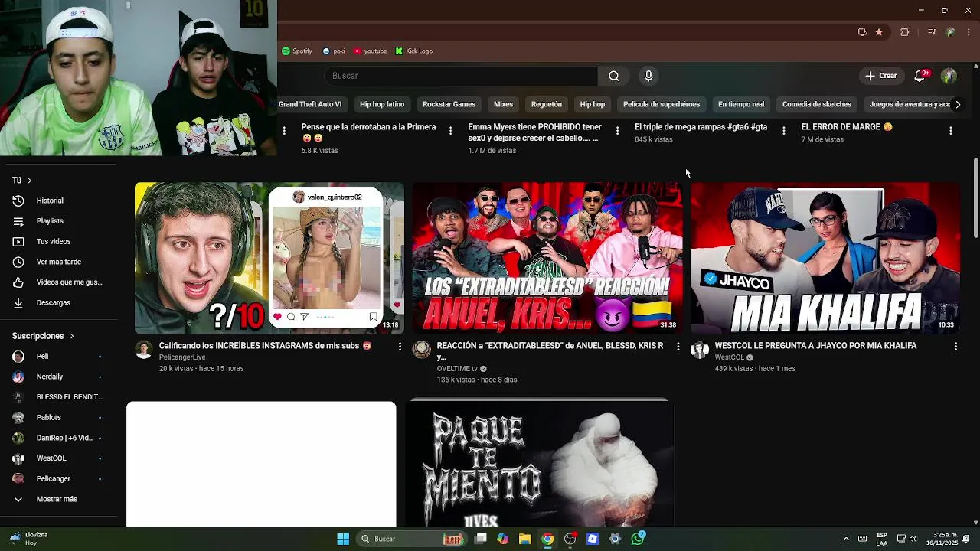Click OVELTIME tv channel avatar

click(421, 350)
